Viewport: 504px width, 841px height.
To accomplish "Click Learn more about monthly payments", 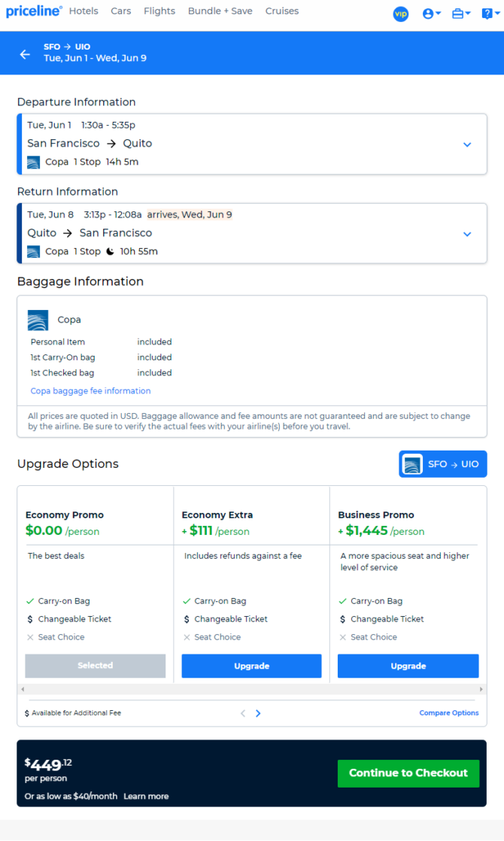I will 146,796.
